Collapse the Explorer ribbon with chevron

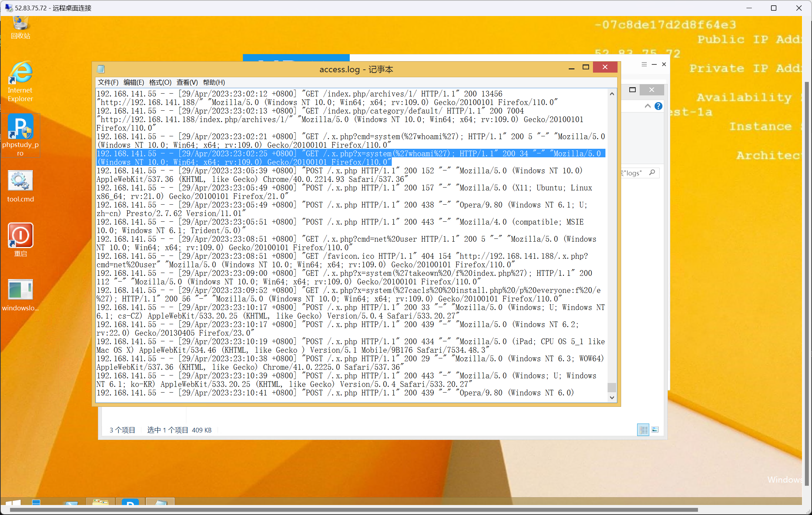[x=647, y=106]
